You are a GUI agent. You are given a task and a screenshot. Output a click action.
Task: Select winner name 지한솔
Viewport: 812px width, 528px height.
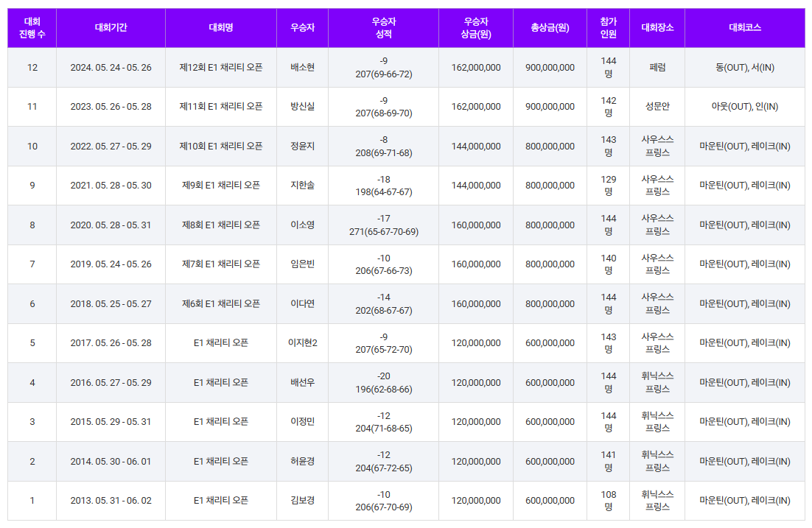point(302,186)
